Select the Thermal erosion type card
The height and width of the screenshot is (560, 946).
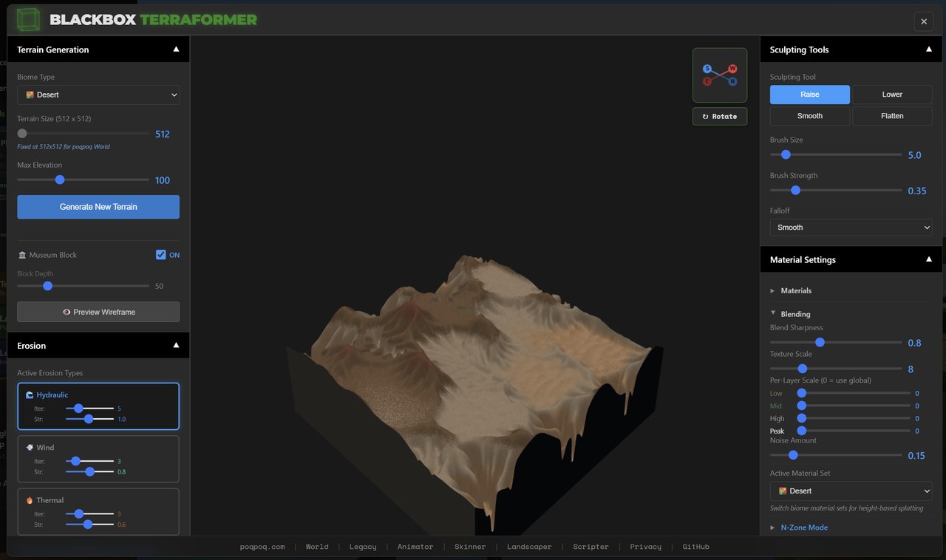[x=98, y=511]
